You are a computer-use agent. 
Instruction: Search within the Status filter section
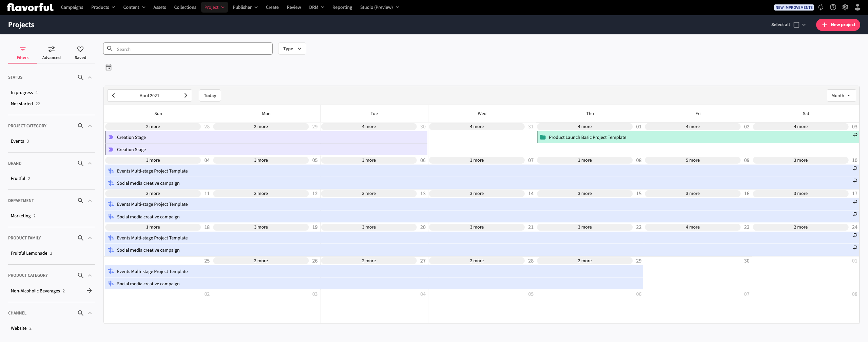(80, 77)
